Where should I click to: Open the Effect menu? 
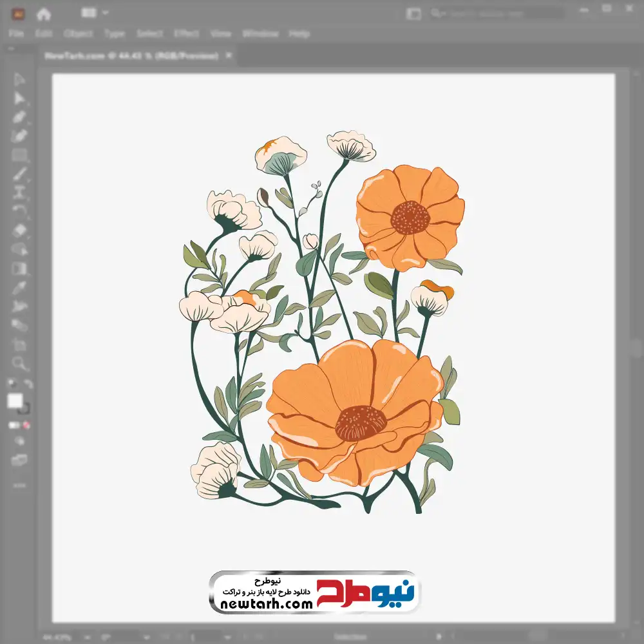coord(186,33)
